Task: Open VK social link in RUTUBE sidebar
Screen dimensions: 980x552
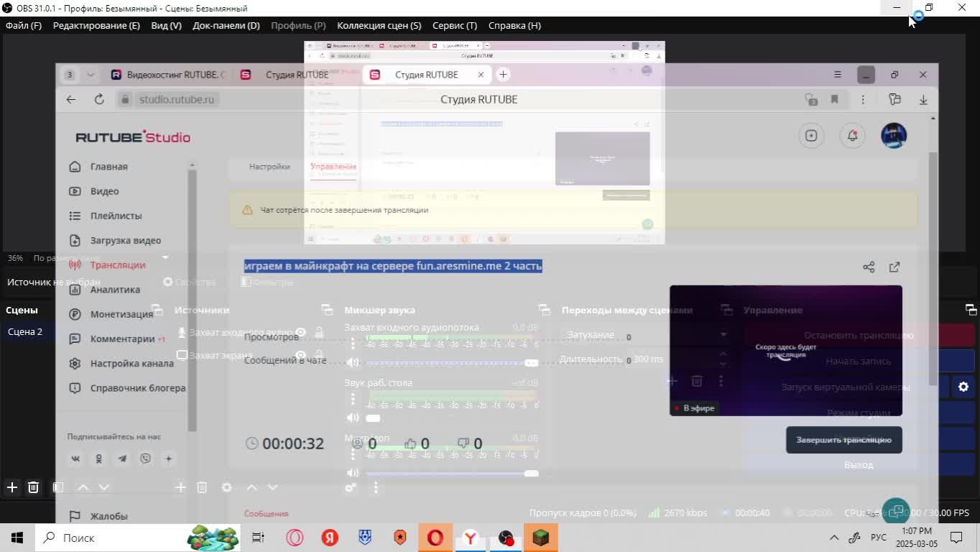Action: click(75, 459)
